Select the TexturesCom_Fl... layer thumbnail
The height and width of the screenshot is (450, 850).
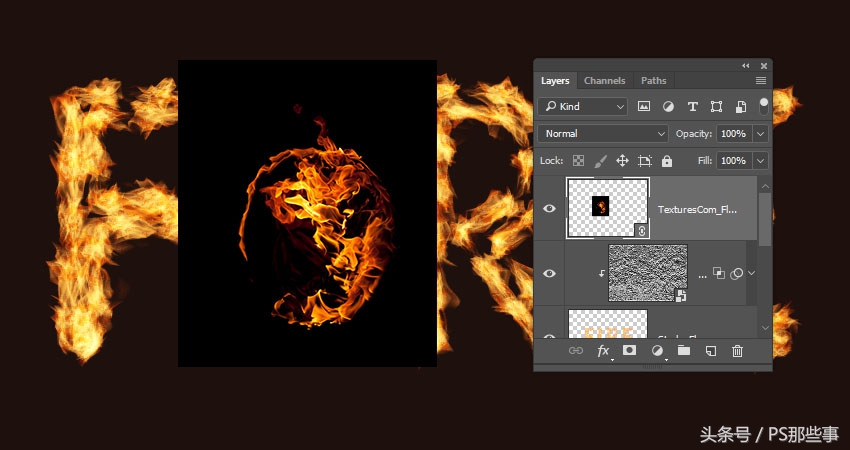point(608,208)
